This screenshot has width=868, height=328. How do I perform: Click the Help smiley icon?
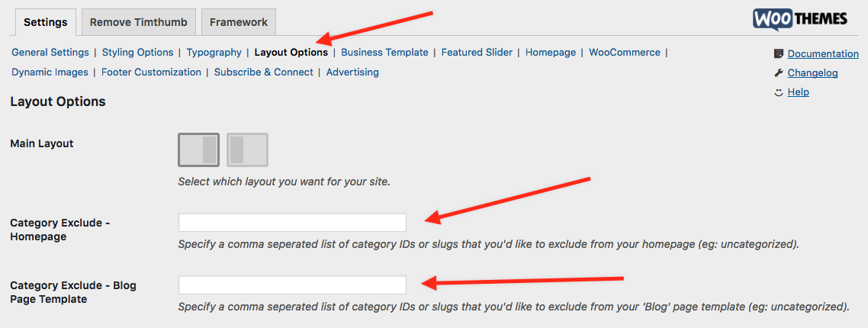click(x=779, y=92)
